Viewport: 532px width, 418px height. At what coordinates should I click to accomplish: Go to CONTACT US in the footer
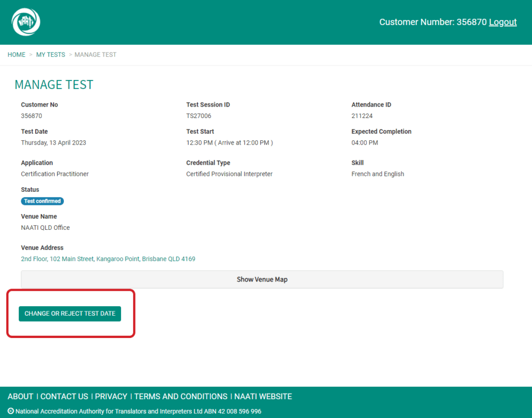[64, 397]
